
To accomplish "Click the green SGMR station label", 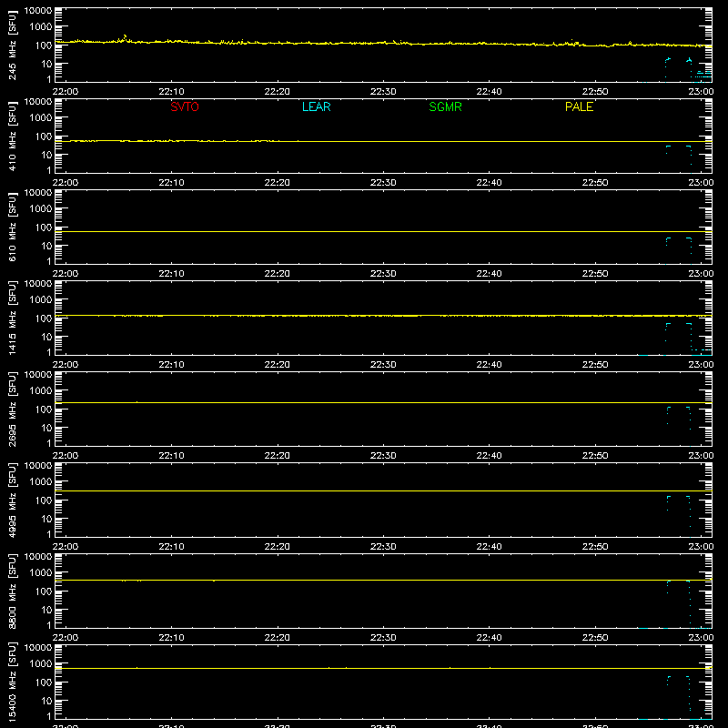I will click(445, 106).
